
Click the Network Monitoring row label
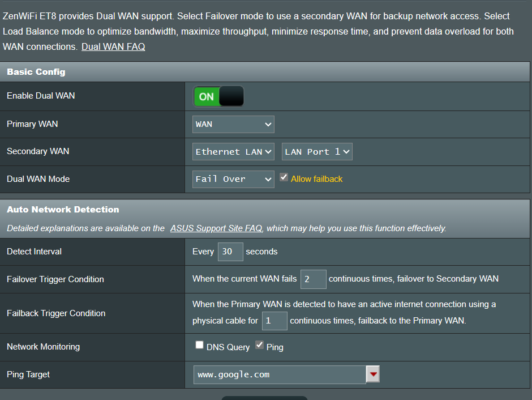[x=43, y=347]
